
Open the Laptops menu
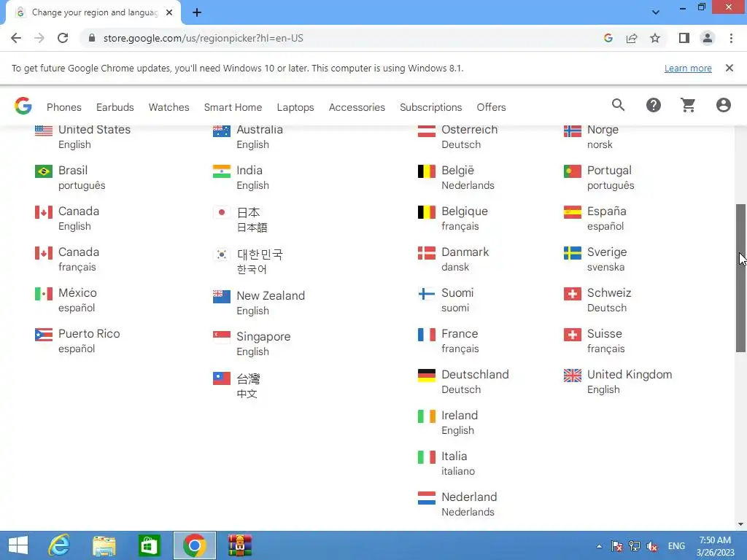295,107
